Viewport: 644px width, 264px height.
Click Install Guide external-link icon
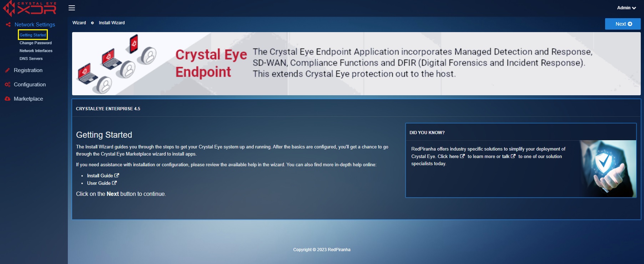117,176
